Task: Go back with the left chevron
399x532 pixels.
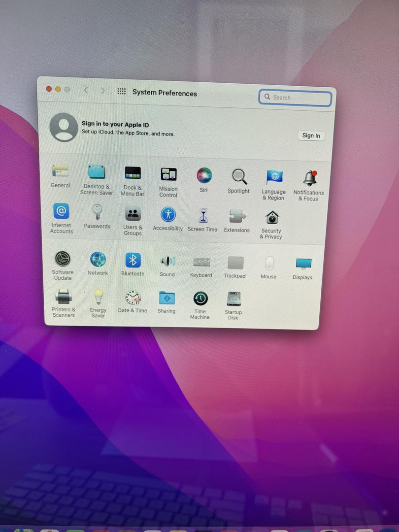Action: coord(86,90)
